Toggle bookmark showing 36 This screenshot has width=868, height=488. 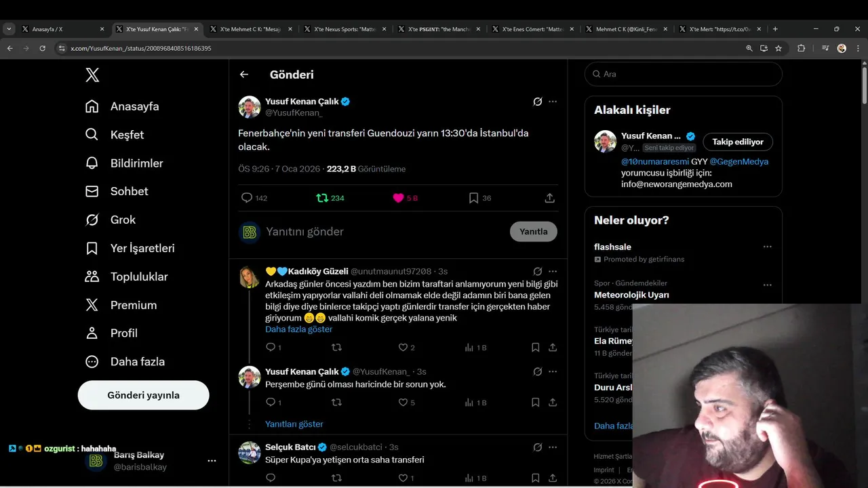(479, 198)
